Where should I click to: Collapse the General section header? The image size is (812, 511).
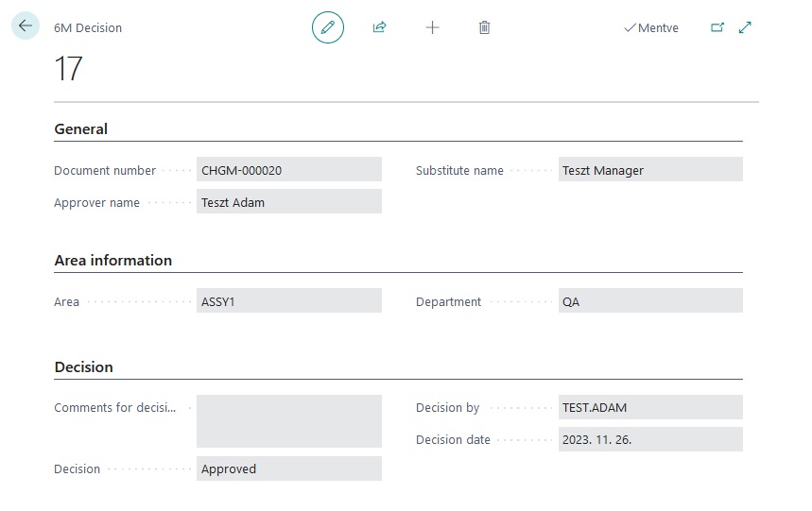pyautogui.click(x=81, y=129)
